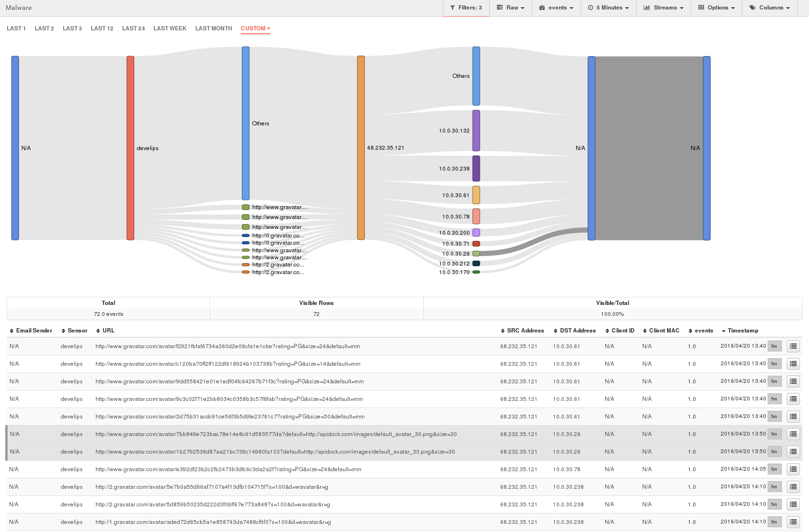Open the Filters: 3 dropdown
This screenshot has width=809, height=532.
coord(466,8)
